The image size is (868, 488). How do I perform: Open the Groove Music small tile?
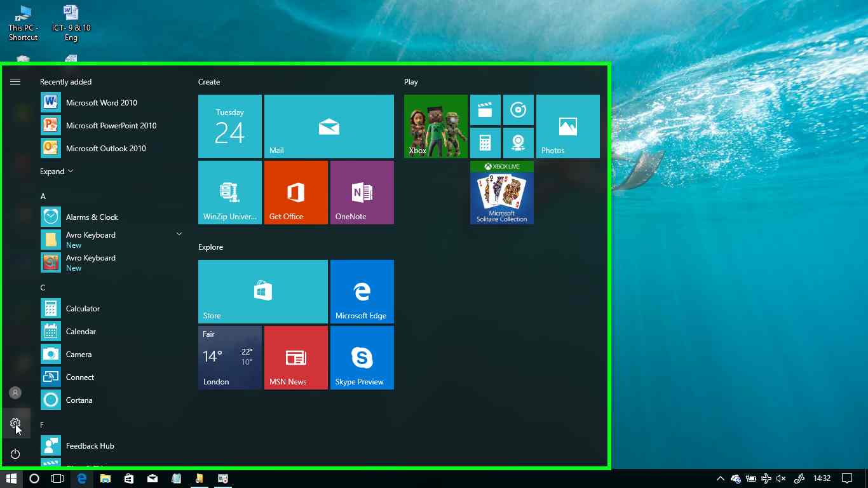coord(519,110)
